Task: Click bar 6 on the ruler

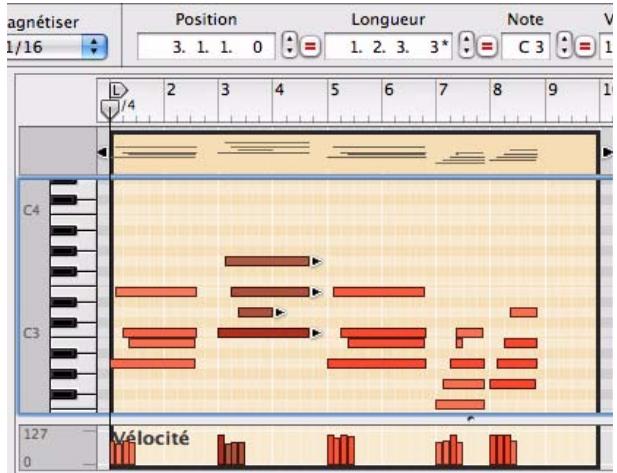Action: coord(389,90)
